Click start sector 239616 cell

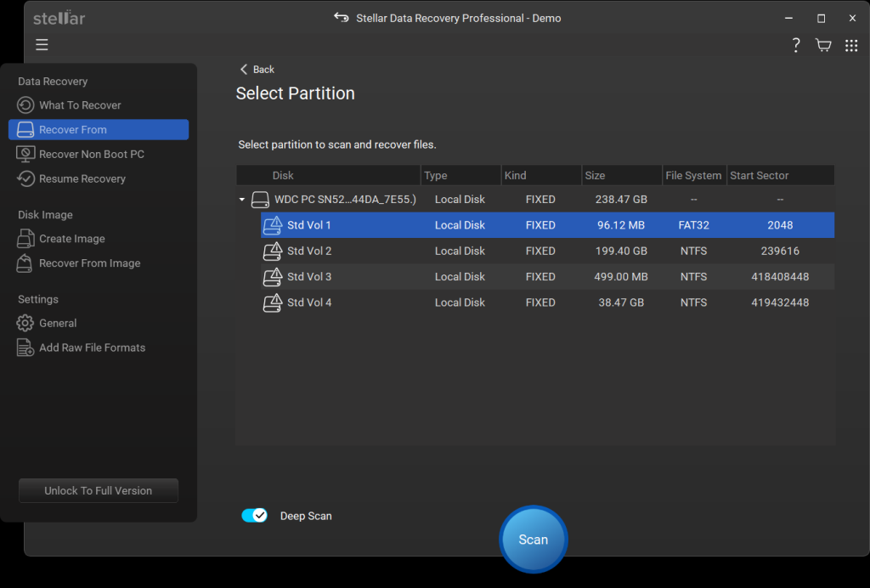pos(780,251)
